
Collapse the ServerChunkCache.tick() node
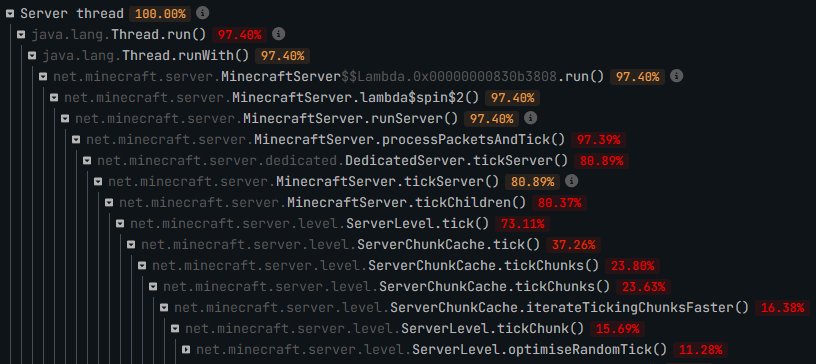(131, 245)
